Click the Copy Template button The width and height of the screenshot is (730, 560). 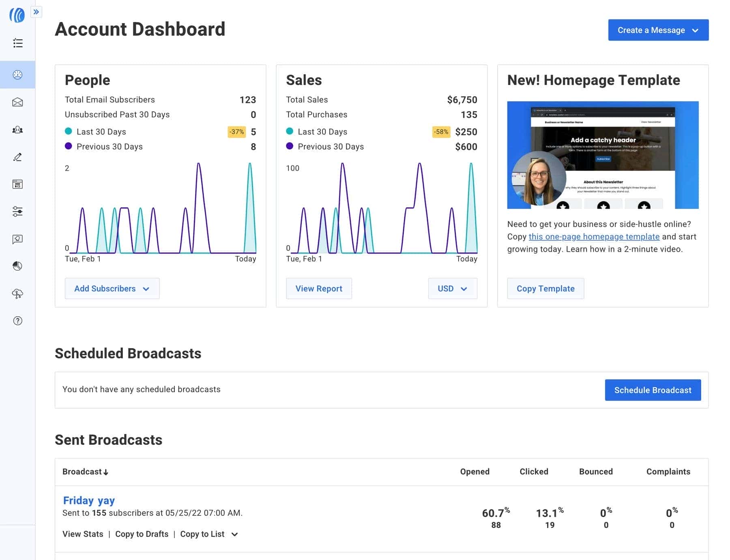[x=545, y=289]
